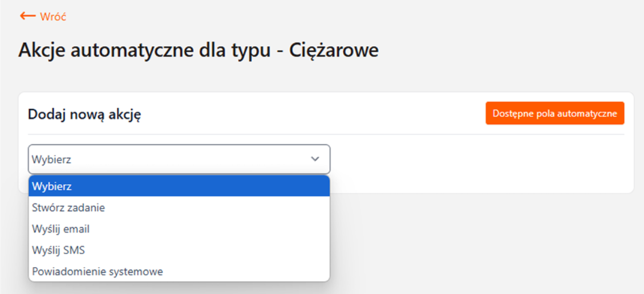
Task: Open Dostępne pola automatyczne
Action: 554,113
